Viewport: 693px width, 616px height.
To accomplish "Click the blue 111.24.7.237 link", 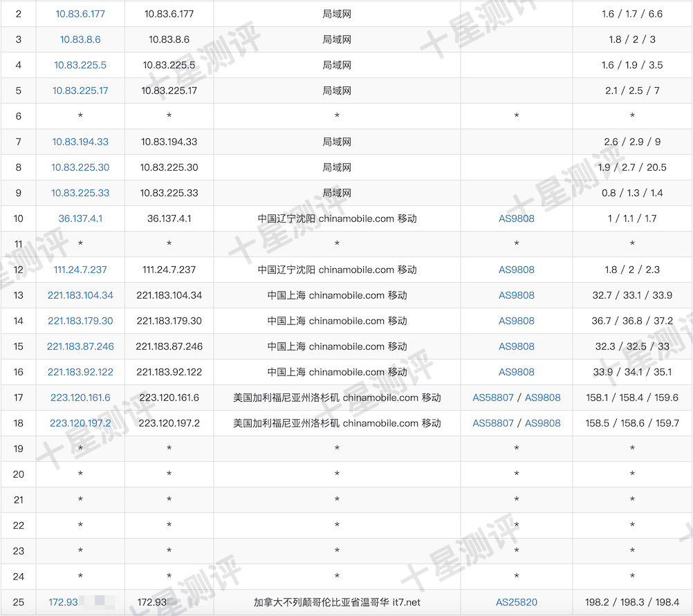I will pos(80,270).
